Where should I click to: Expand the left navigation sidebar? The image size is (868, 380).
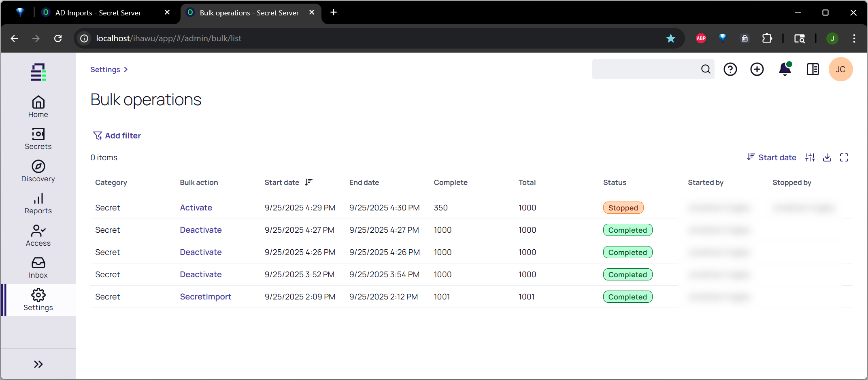(38, 364)
